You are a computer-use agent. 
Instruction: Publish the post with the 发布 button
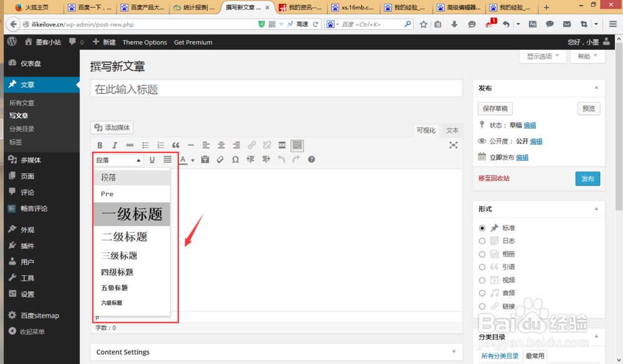(x=587, y=179)
